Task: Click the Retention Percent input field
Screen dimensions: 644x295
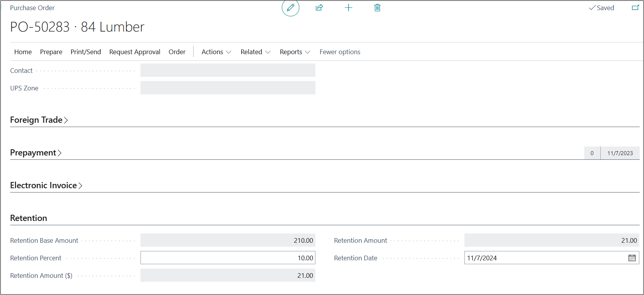Action: pos(228,258)
